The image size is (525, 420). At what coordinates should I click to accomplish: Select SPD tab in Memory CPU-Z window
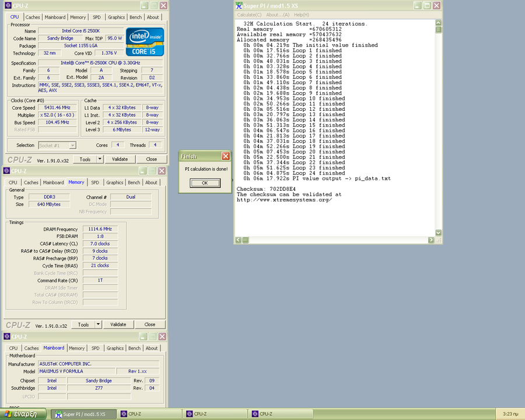(x=95, y=183)
